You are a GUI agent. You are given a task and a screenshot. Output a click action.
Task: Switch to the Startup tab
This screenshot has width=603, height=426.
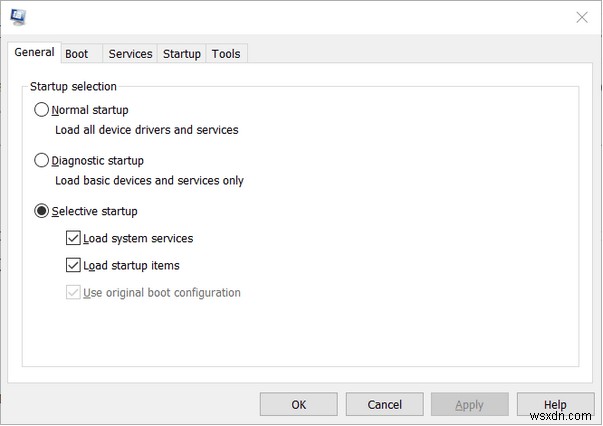pos(182,54)
